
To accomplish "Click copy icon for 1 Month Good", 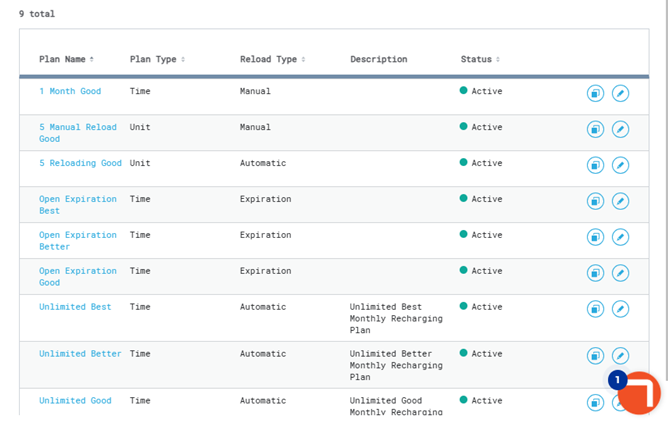I will (x=595, y=93).
